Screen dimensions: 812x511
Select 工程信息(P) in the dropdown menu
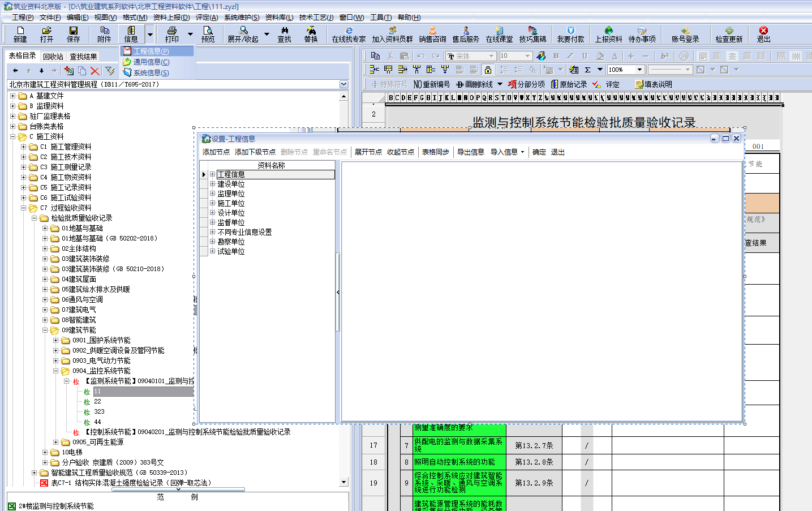157,51
